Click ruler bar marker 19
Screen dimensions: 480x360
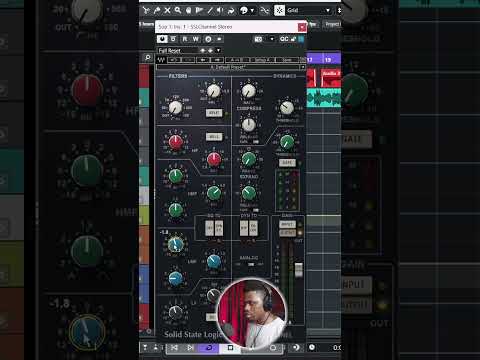pos(328,60)
